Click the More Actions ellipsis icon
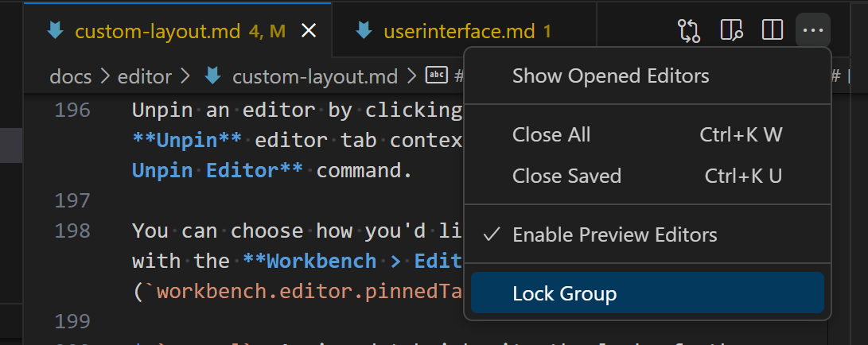 pos(812,31)
